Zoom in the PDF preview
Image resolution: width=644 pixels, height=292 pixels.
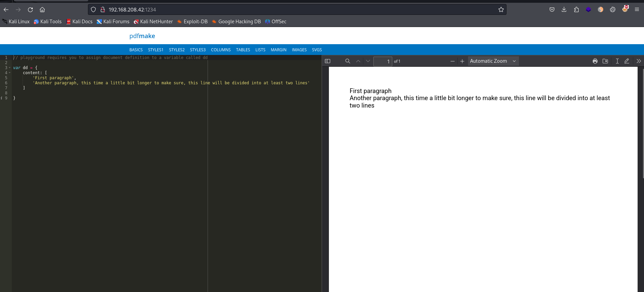point(462,61)
